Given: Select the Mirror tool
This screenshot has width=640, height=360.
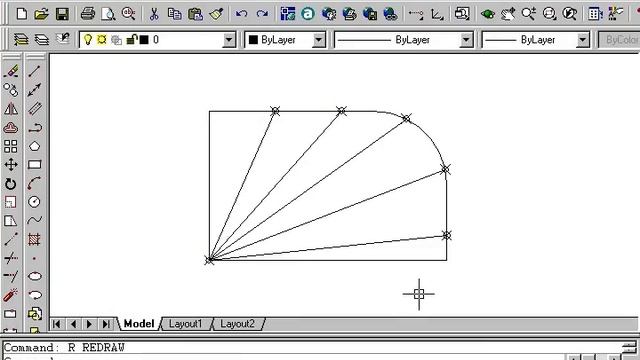Looking at the screenshot, I should (11, 109).
